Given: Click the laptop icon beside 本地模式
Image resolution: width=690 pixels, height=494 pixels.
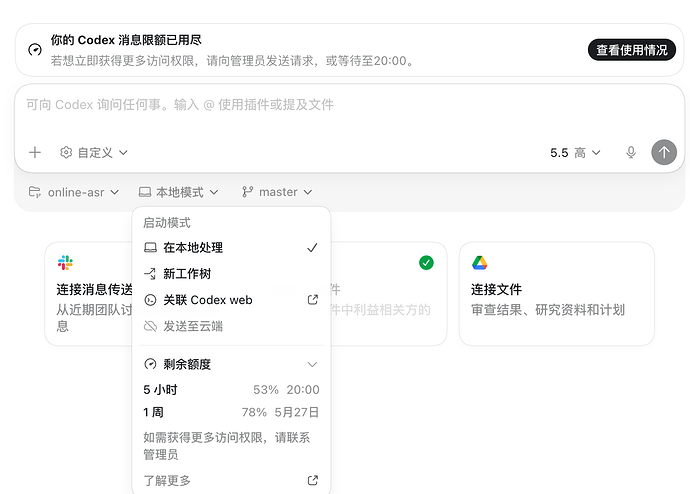Looking at the screenshot, I should click(145, 192).
